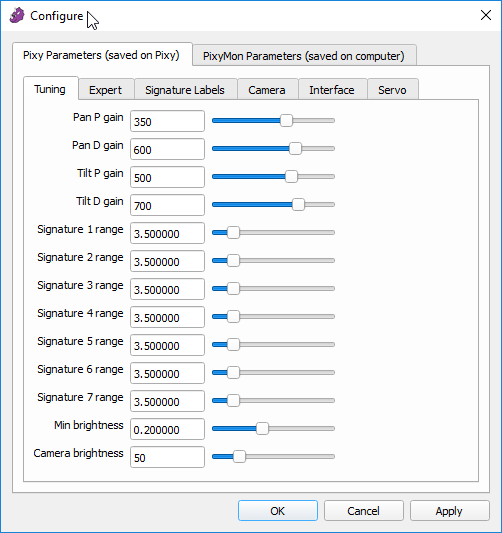Click the Pan D gain value field
Screen dimensions: 502x533
coord(167,149)
